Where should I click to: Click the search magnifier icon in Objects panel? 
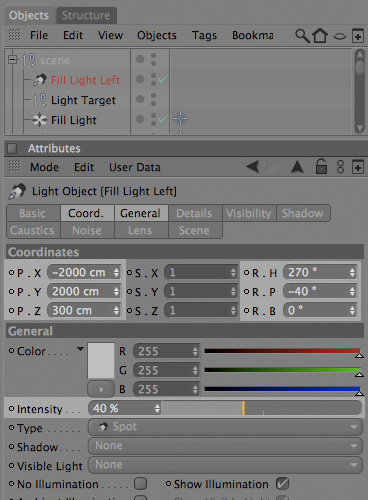tap(302, 36)
